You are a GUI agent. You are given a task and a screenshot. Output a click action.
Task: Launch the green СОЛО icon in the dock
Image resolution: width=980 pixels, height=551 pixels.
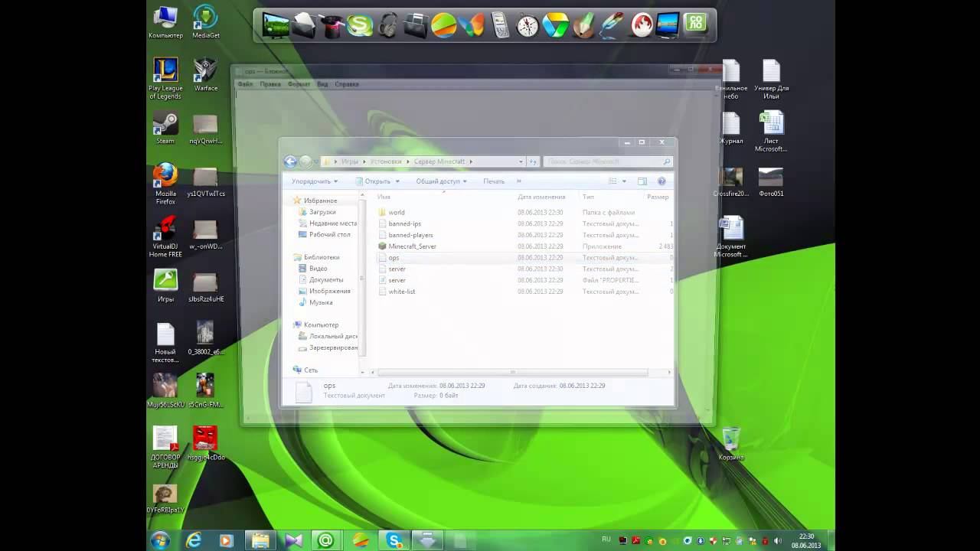pos(695,24)
